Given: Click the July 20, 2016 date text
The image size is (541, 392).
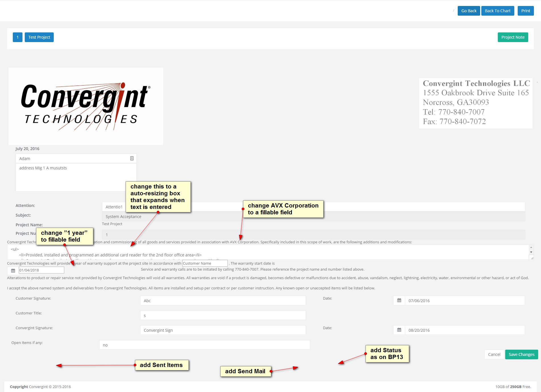Looking at the screenshot, I should (28, 149).
